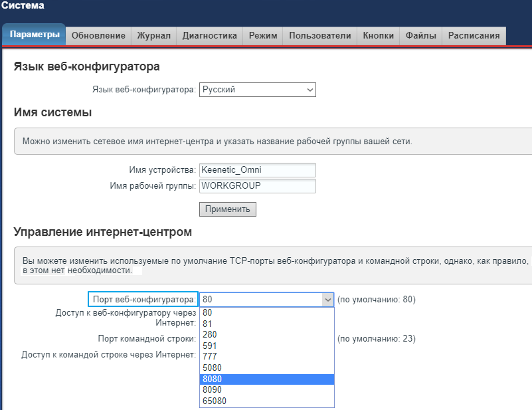Choose the highlighted 8080 port option

tap(266, 379)
